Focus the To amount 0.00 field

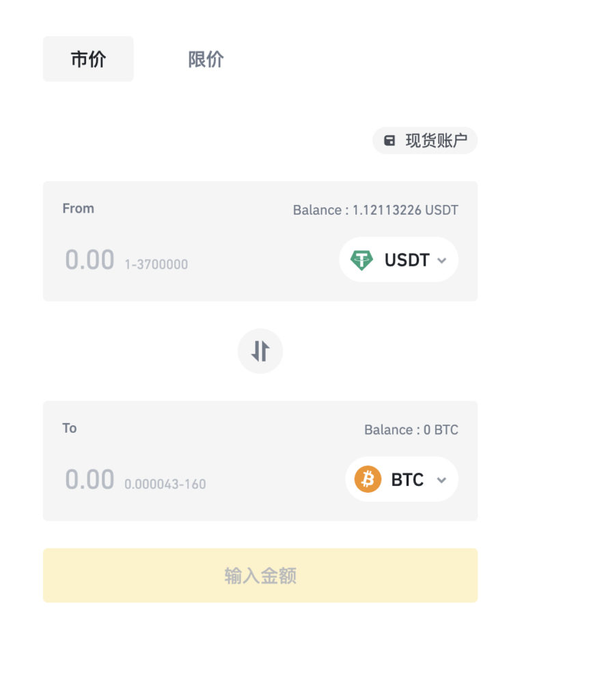[90, 479]
